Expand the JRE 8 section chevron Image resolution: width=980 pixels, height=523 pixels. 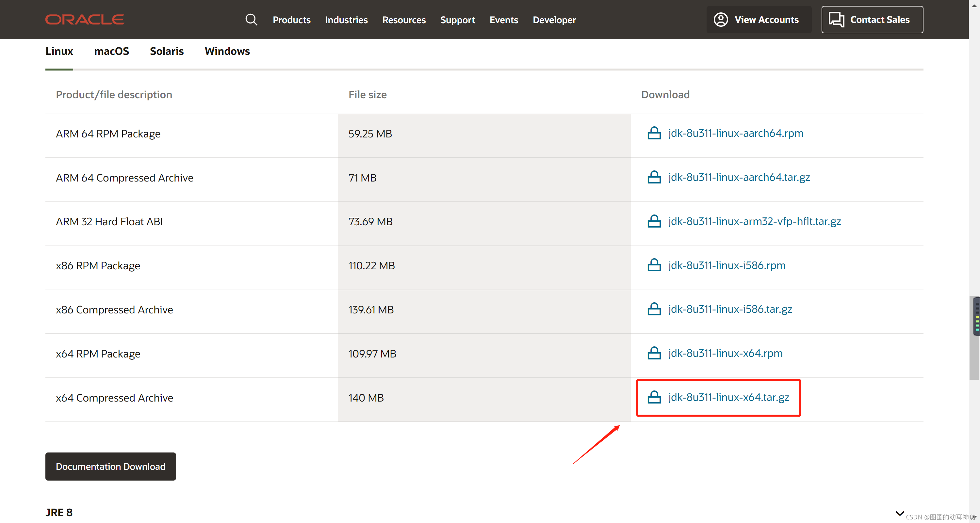[899, 513]
